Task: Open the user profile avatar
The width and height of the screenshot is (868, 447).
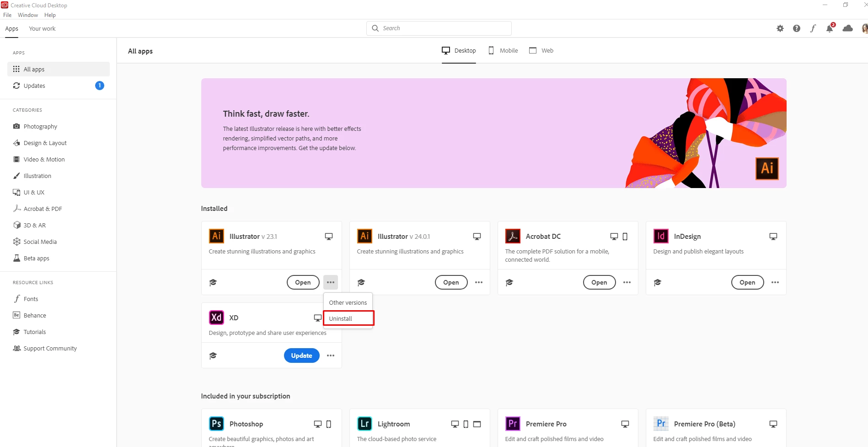Action: point(865,28)
